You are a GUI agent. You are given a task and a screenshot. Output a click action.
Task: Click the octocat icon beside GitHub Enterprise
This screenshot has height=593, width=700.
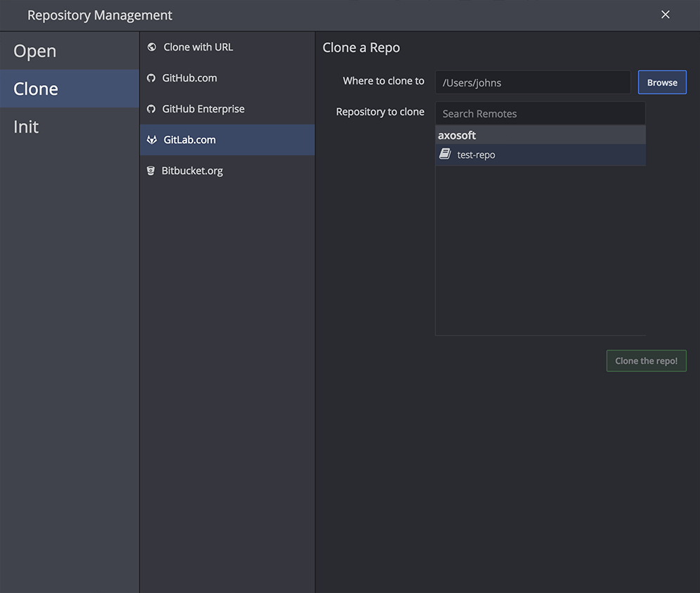[151, 109]
